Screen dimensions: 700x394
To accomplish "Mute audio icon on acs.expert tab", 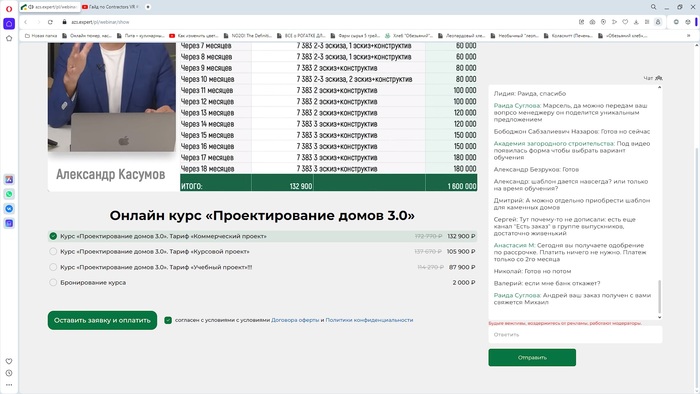I will pos(31,7).
